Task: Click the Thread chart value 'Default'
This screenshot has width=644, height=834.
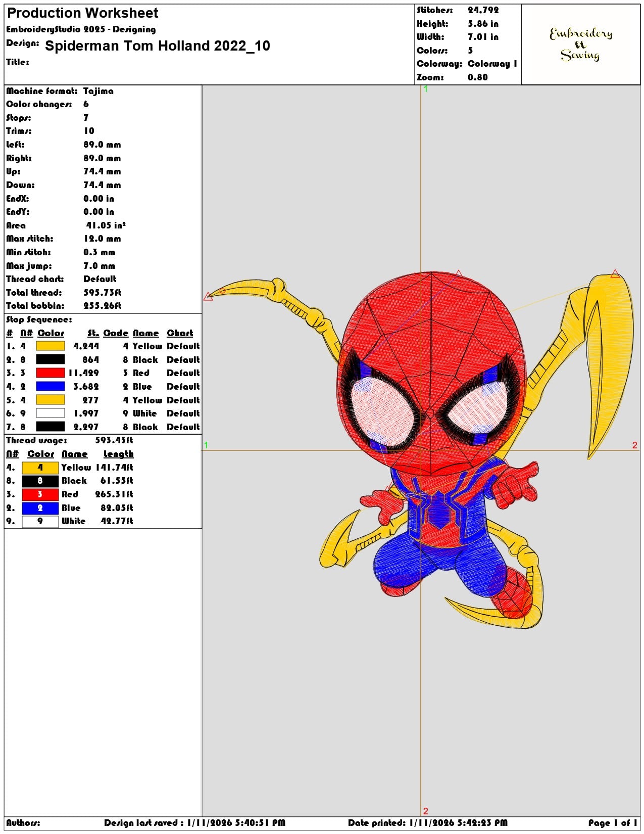Action: [100, 279]
